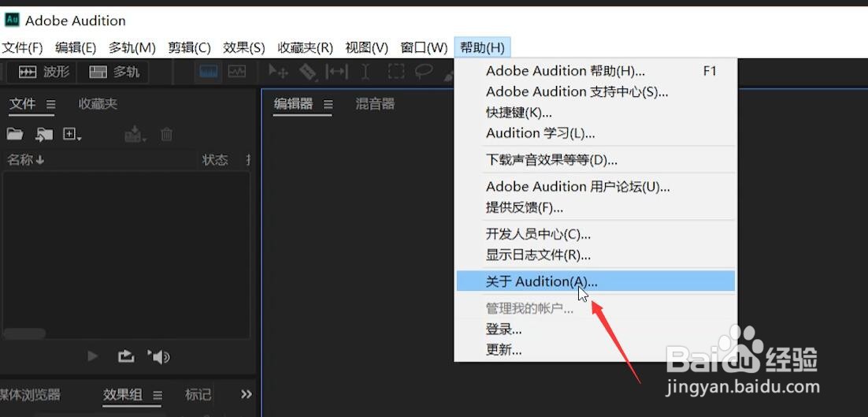
Task: Toggle spectral frequency display icon
Action: pyautogui.click(x=208, y=72)
